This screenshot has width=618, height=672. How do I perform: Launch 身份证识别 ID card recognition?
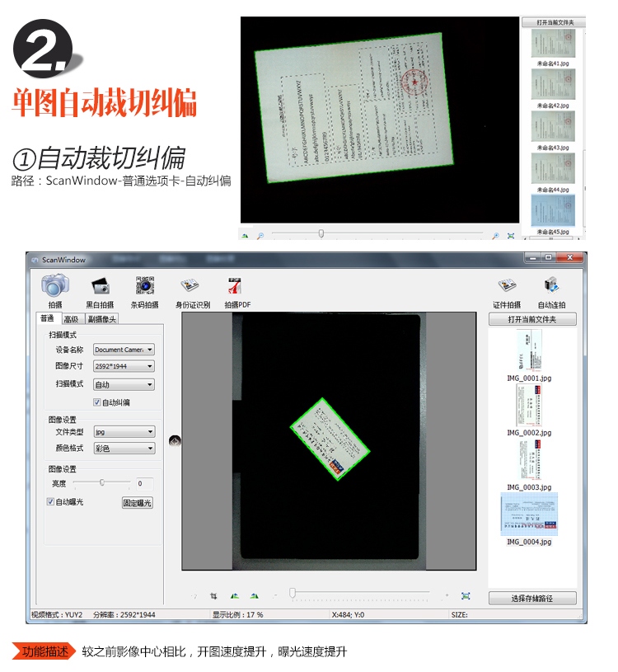point(191,286)
